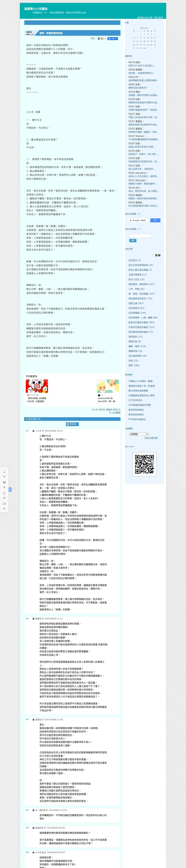
Task: Click the Facebook Like button
Action: pos(113,39)
